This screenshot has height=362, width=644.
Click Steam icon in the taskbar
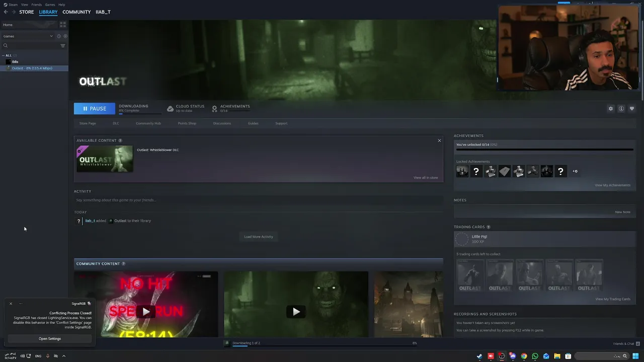pos(479,356)
